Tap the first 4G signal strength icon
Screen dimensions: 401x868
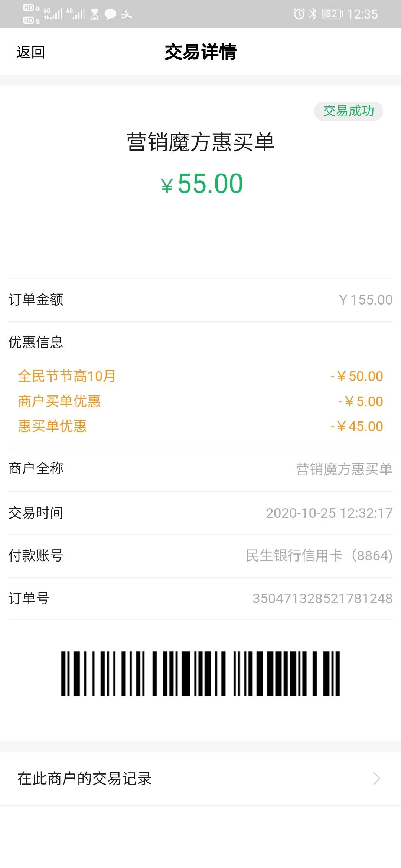click(x=53, y=14)
